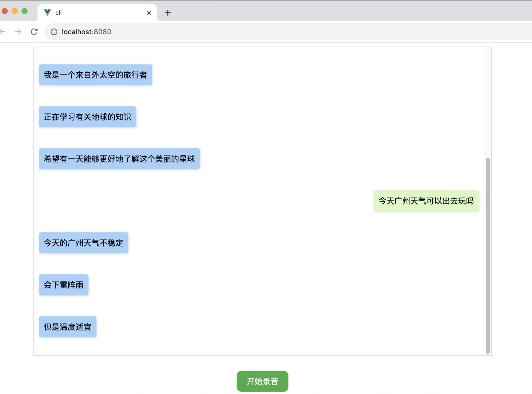Click the green fullscreen window button
This screenshot has width=532, height=394.
point(25,11)
